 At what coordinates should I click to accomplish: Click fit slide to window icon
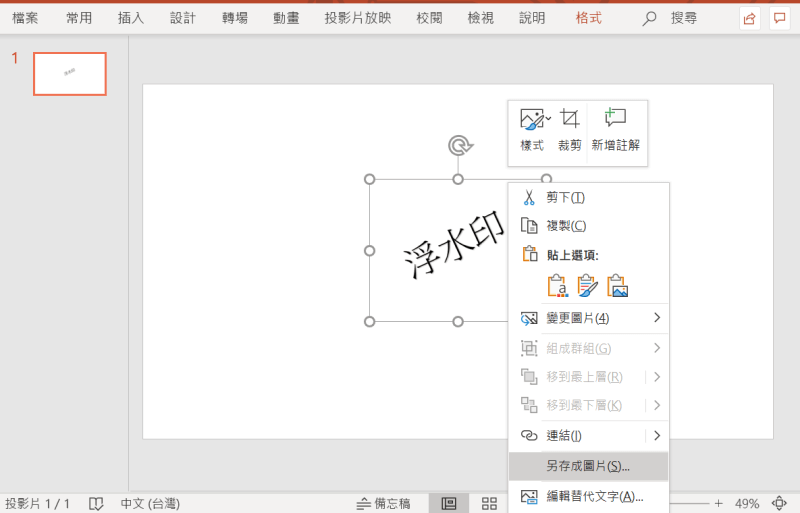coord(779,504)
